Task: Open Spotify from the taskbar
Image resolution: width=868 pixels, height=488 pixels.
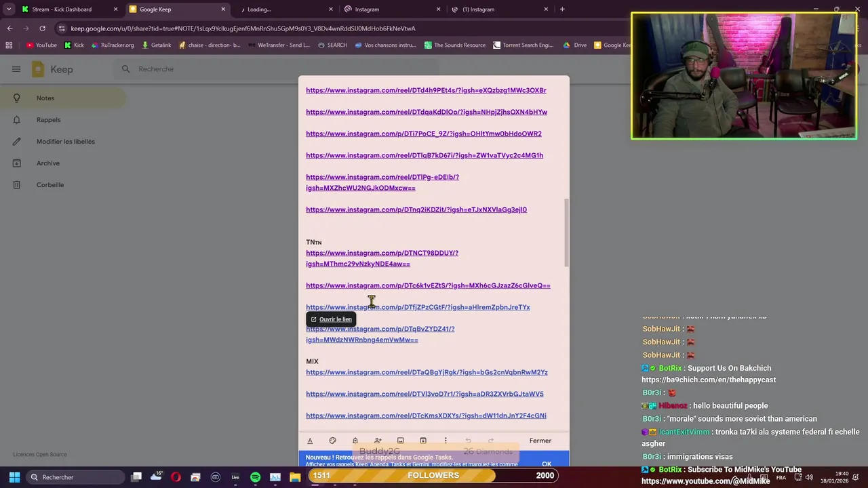Action: pyautogui.click(x=255, y=477)
